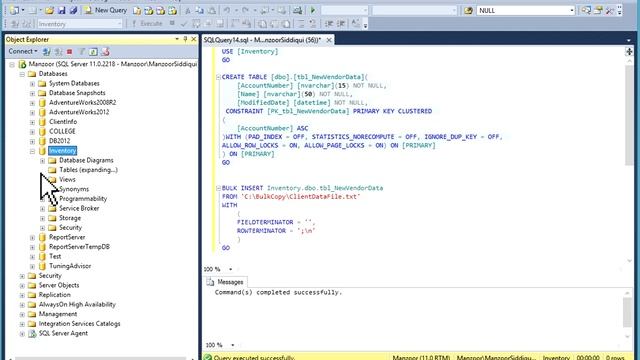The image size is (640, 360).
Task: Click the editor split-window handle icon
Action: [x=629, y=51]
